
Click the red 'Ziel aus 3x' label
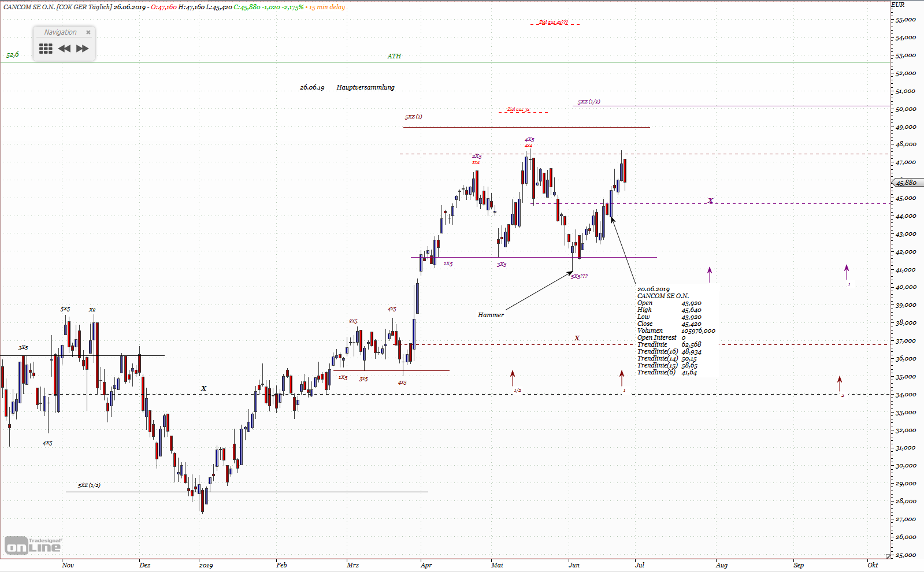pos(518,109)
